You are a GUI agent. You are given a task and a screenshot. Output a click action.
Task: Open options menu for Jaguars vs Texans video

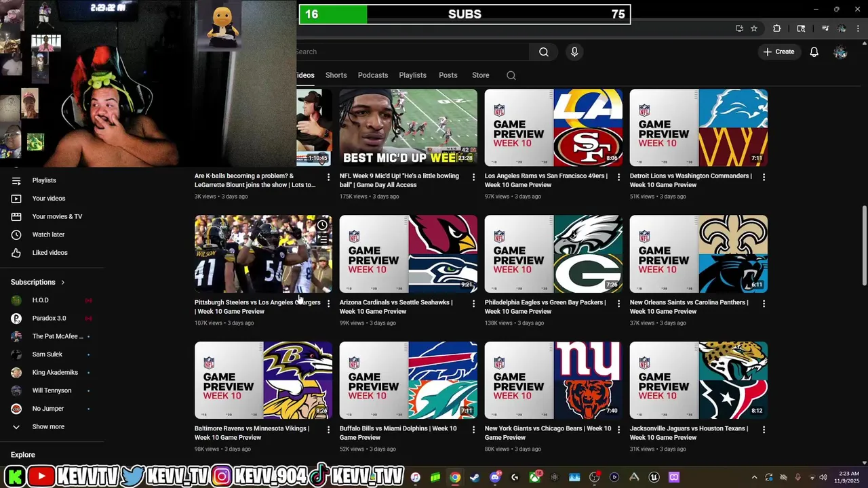click(764, 430)
